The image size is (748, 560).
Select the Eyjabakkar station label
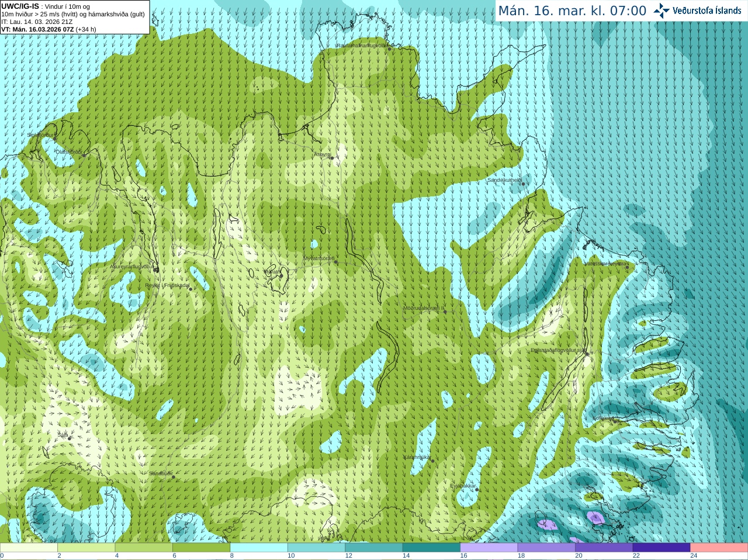tap(463, 486)
